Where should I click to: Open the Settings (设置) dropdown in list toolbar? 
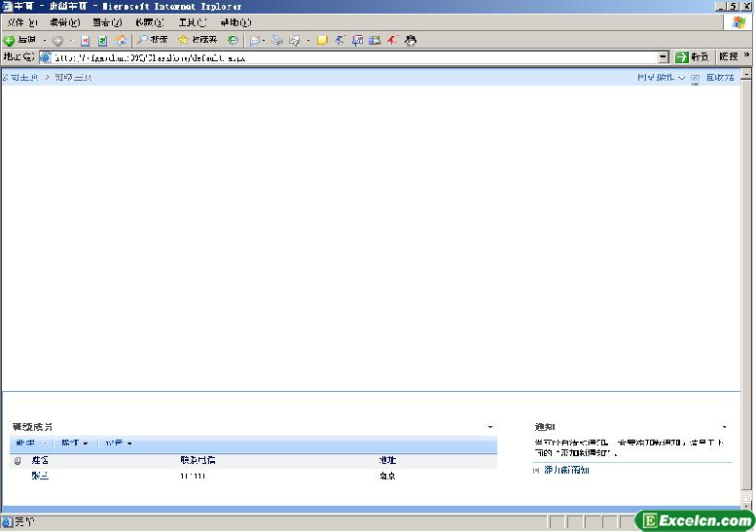(119, 443)
